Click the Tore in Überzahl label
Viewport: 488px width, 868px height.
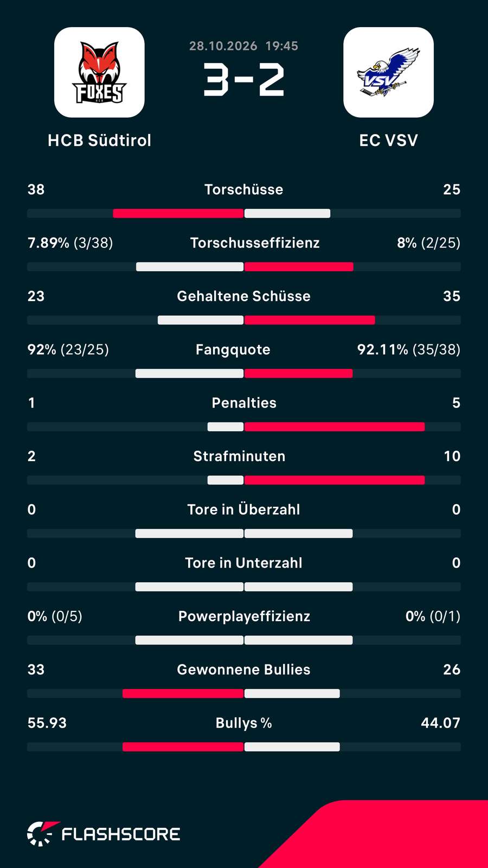243,509
